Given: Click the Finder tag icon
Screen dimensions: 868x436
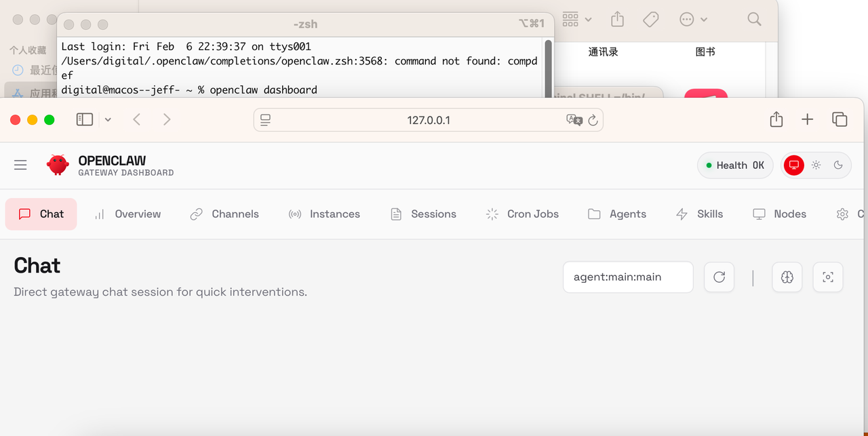Looking at the screenshot, I should click(651, 20).
